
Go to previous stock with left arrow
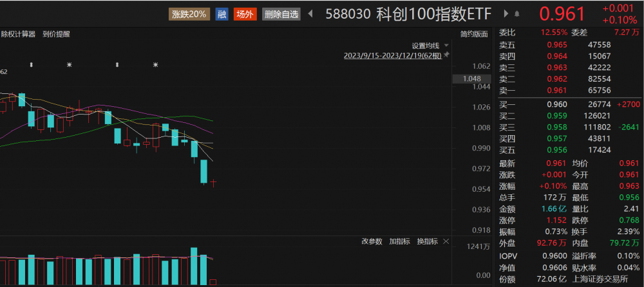pyautogui.click(x=310, y=14)
